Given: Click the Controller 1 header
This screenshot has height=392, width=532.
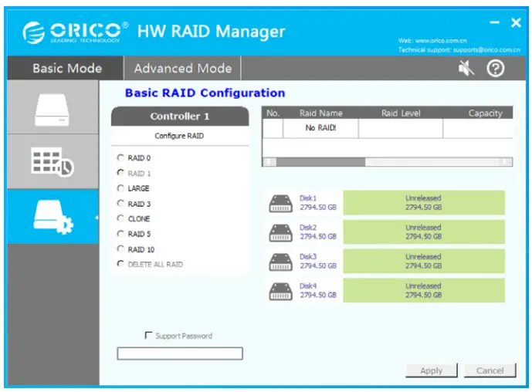Looking at the screenshot, I should [180, 117].
